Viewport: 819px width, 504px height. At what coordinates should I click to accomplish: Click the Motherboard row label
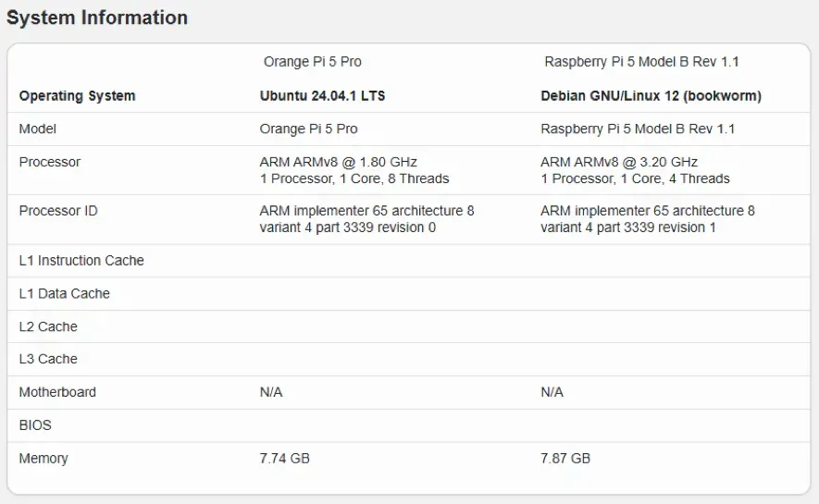[x=57, y=392]
